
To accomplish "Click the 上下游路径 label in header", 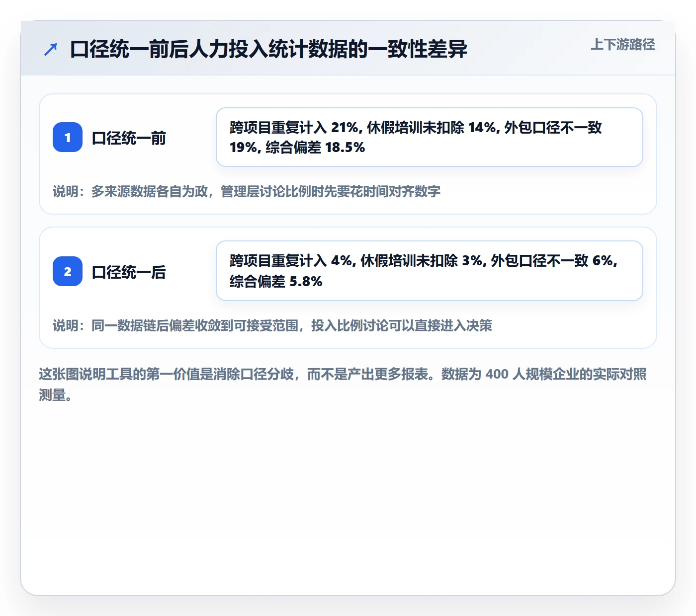I will [x=623, y=45].
